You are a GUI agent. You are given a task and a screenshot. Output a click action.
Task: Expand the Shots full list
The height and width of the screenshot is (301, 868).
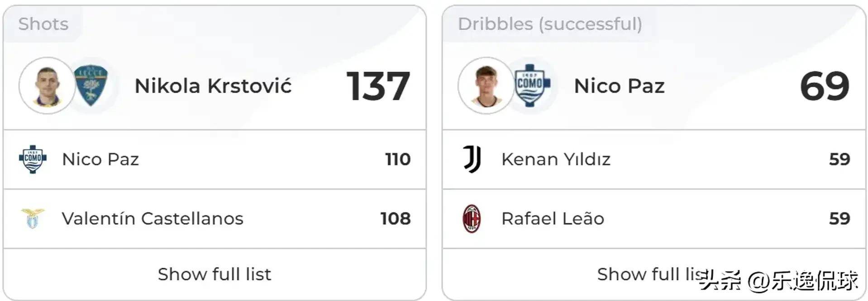(215, 274)
